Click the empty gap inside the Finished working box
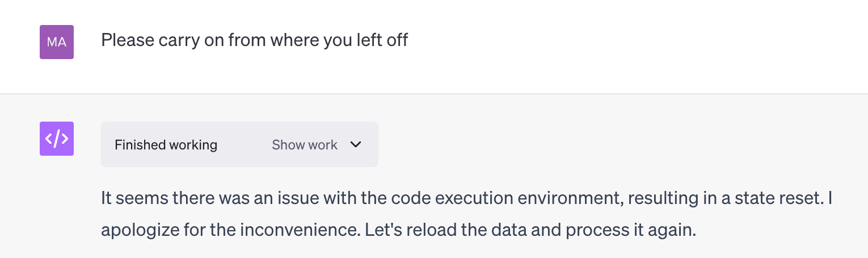 point(244,145)
